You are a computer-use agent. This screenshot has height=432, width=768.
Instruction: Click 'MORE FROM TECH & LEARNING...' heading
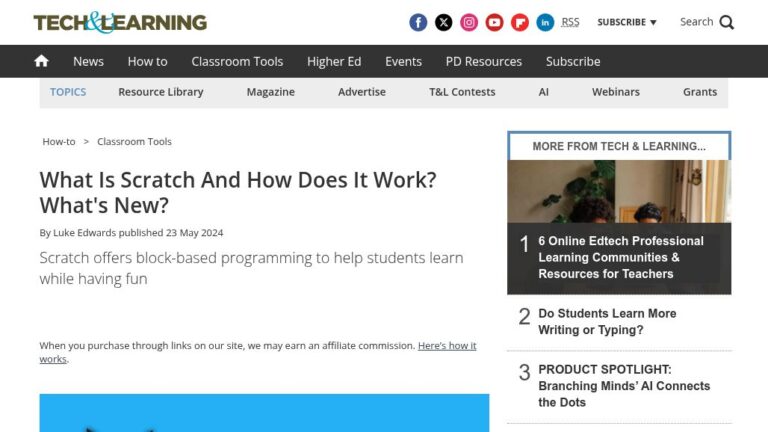click(619, 146)
